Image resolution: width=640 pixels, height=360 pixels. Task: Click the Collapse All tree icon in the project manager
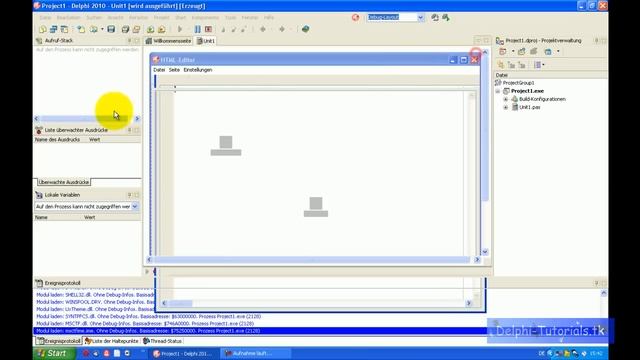[x=522, y=65]
